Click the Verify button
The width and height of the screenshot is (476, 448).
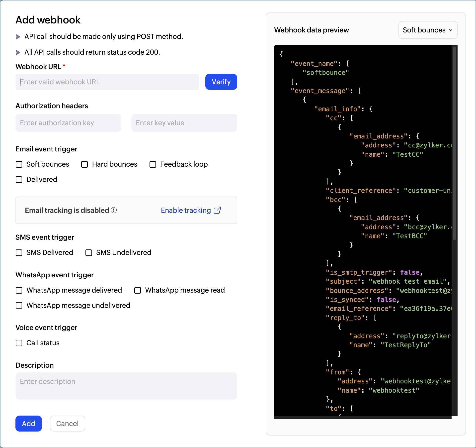pos(221,82)
